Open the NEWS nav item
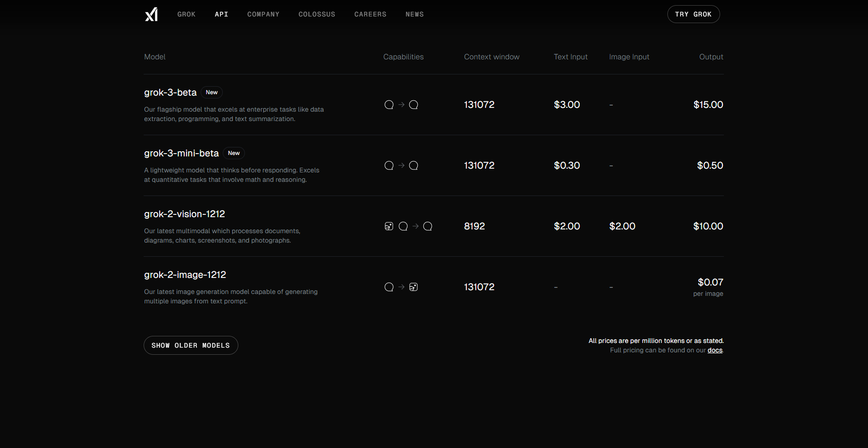868x448 pixels. click(414, 15)
